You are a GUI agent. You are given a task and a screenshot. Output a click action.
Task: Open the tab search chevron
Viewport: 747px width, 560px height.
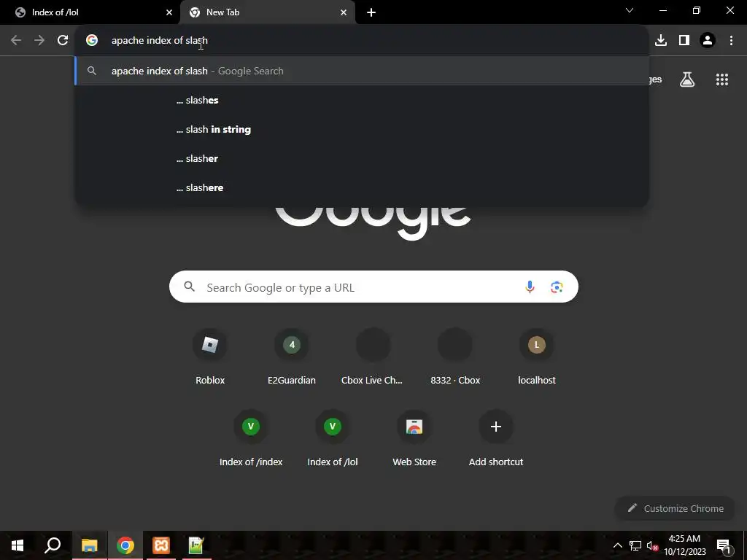[x=630, y=10]
